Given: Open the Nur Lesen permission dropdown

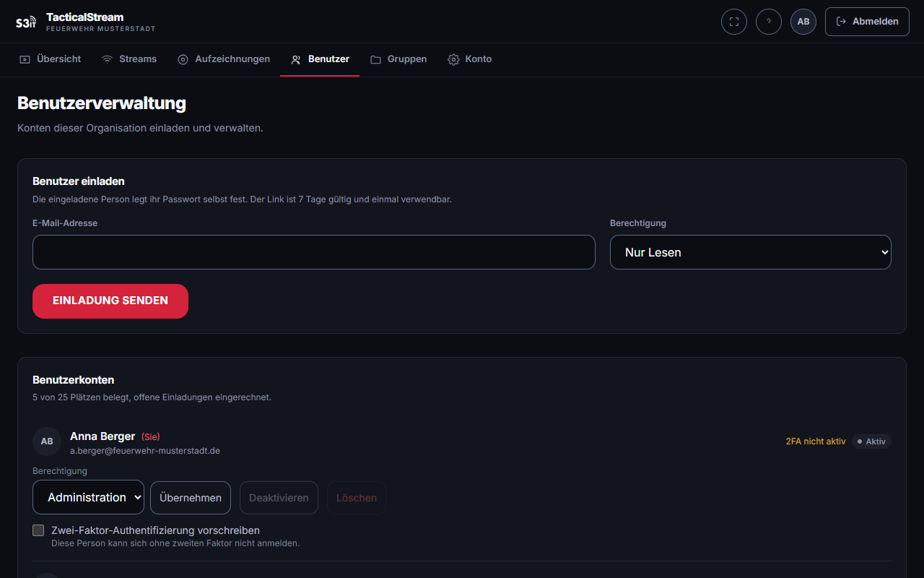Looking at the screenshot, I should coord(751,252).
